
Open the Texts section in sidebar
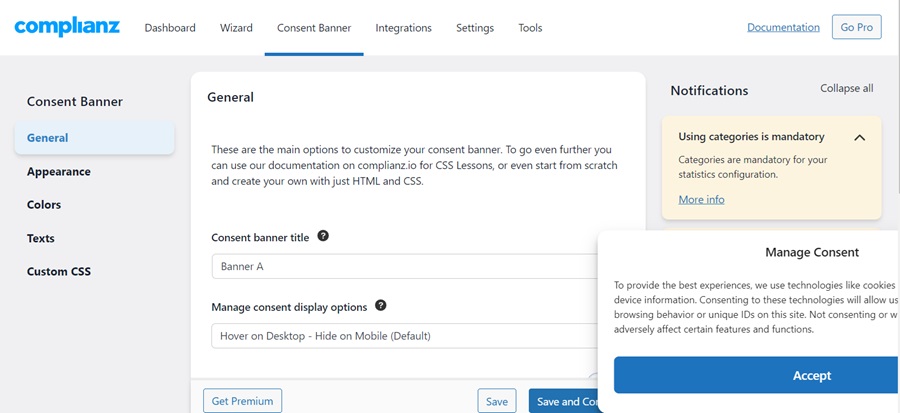tap(41, 238)
